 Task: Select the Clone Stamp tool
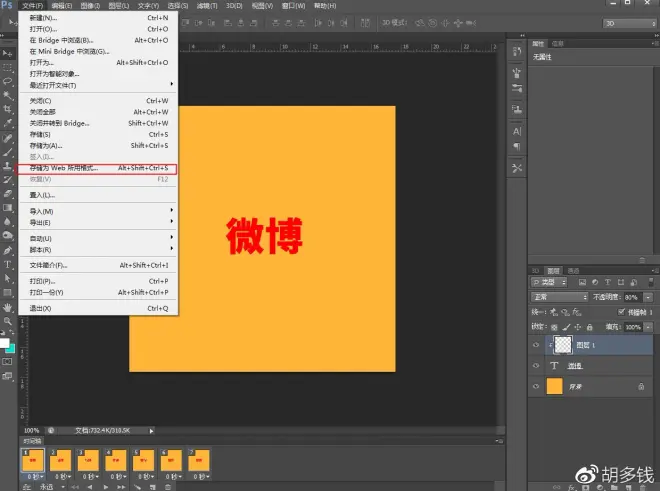(7, 166)
